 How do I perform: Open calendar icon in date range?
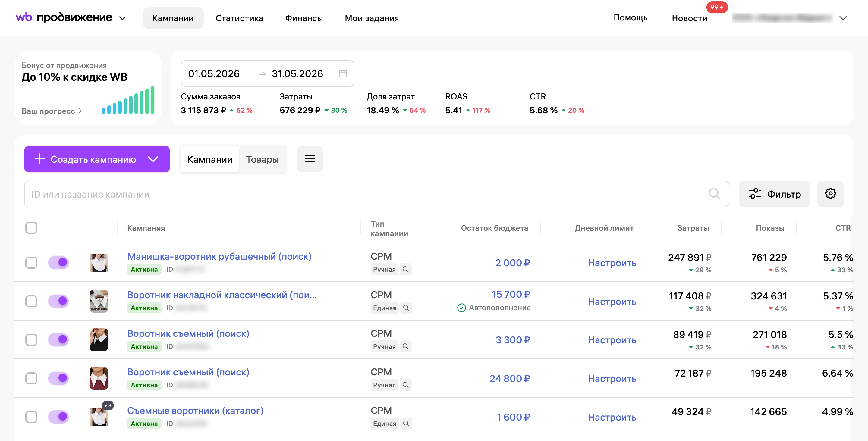pyautogui.click(x=343, y=73)
